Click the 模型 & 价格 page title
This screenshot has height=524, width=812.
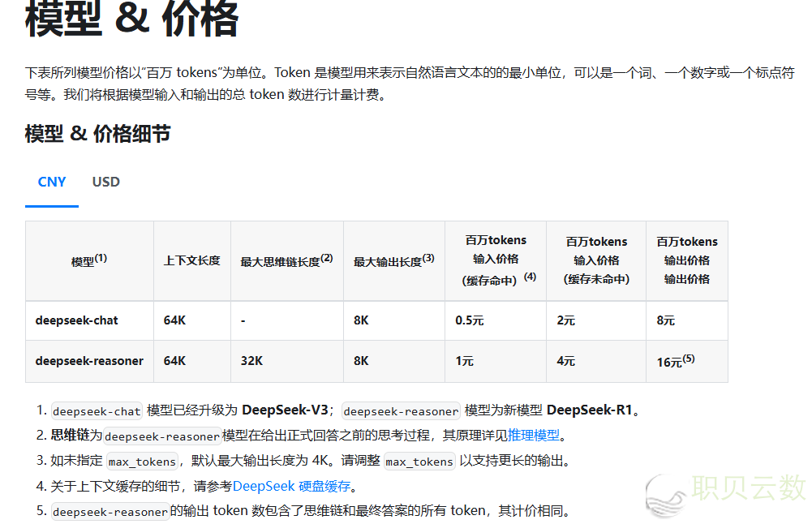click(x=131, y=19)
